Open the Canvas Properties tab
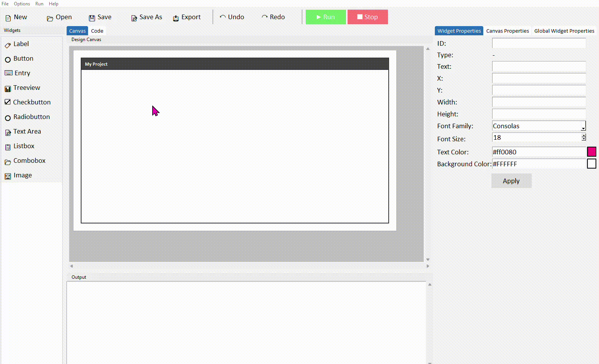The width and height of the screenshot is (599, 364). pyautogui.click(x=507, y=31)
